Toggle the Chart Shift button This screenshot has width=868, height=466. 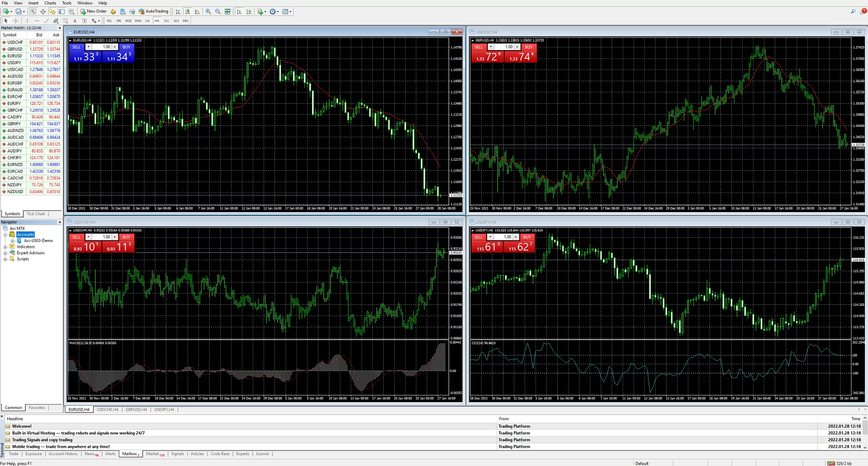point(249,11)
